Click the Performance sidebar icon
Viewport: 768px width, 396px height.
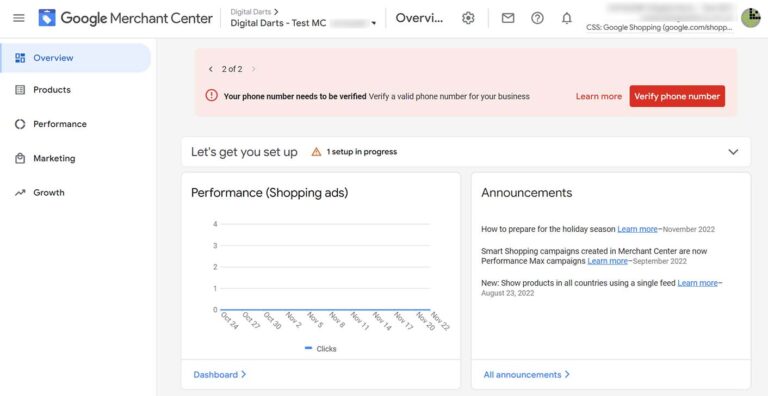(20, 124)
